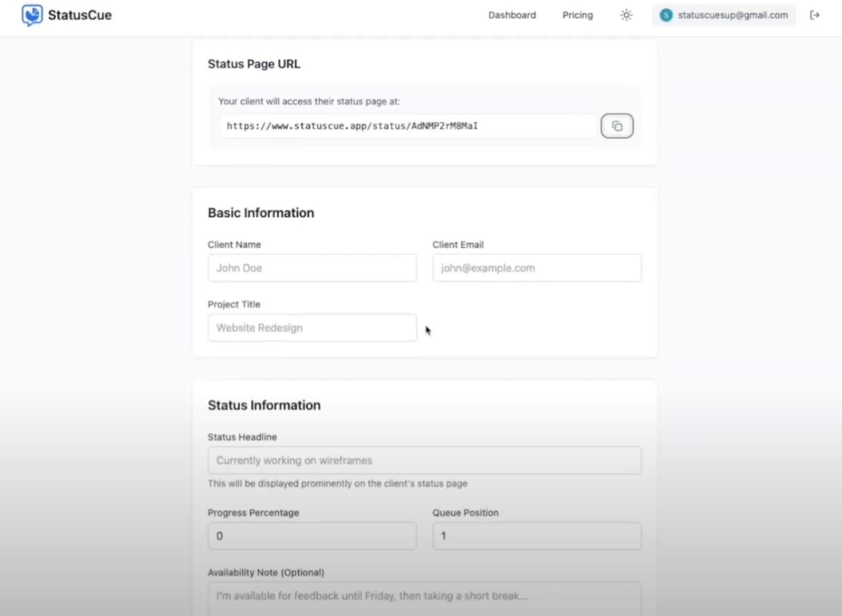Click the Queue Position number field
The height and width of the screenshot is (616, 842).
pyautogui.click(x=537, y=536)
